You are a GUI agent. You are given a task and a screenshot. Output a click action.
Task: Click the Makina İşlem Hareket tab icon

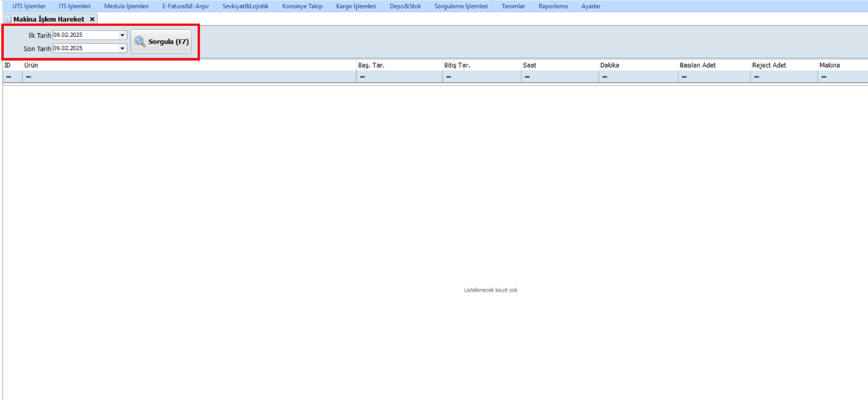8,19
